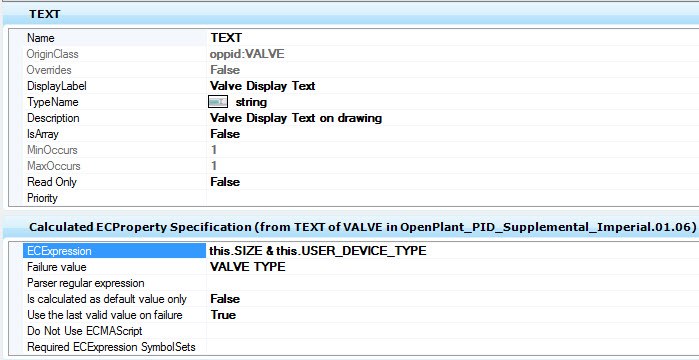Edit DisplayLabel value Valve Display Text
699x360 pixels.
(x=452, y=86)
